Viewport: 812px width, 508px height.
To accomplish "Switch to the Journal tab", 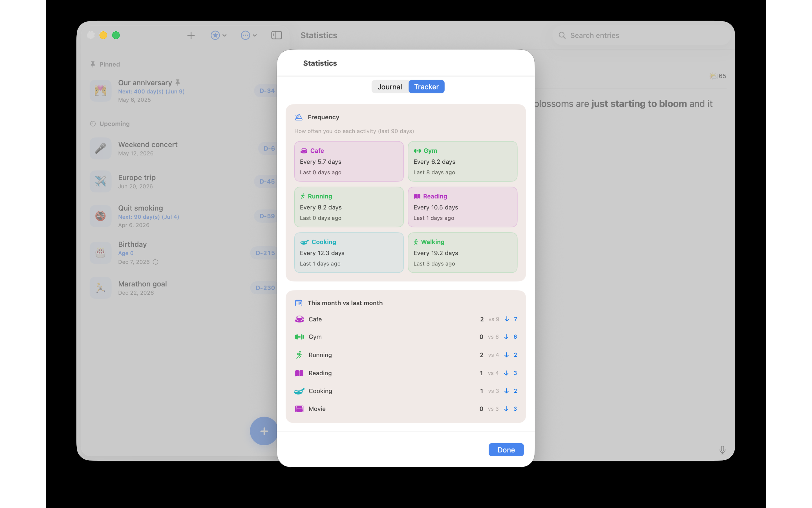I will [390, 87].
